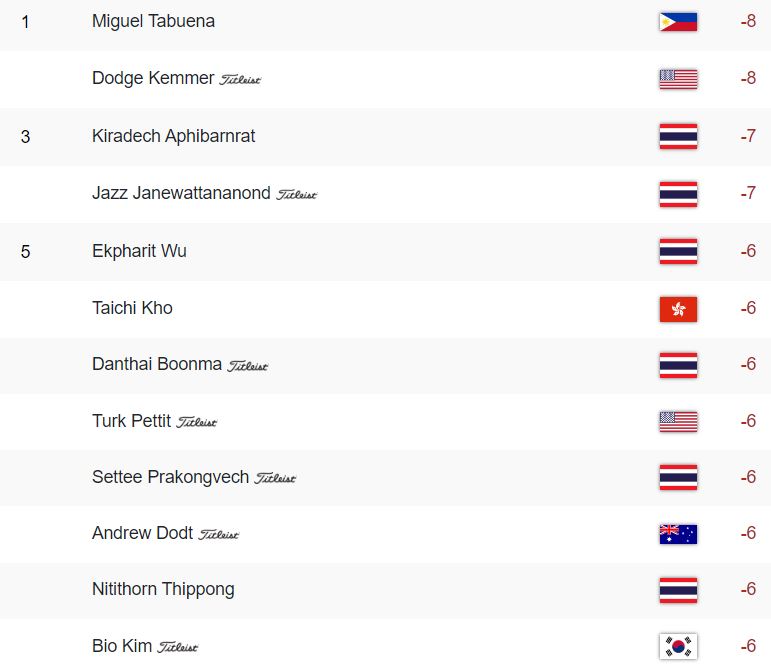Click Jazz Janewattananond's -7 score
This screenshot has height=667, width=771.
click(x=748, y=193)
